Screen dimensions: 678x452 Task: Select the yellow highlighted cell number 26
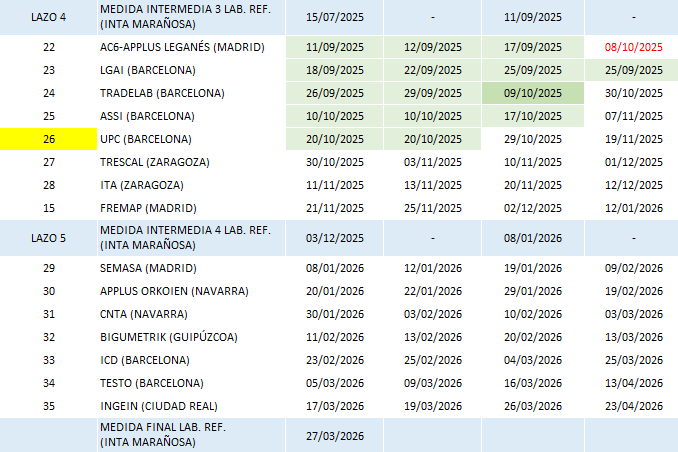pyautogui.click(x=49, y=139)
